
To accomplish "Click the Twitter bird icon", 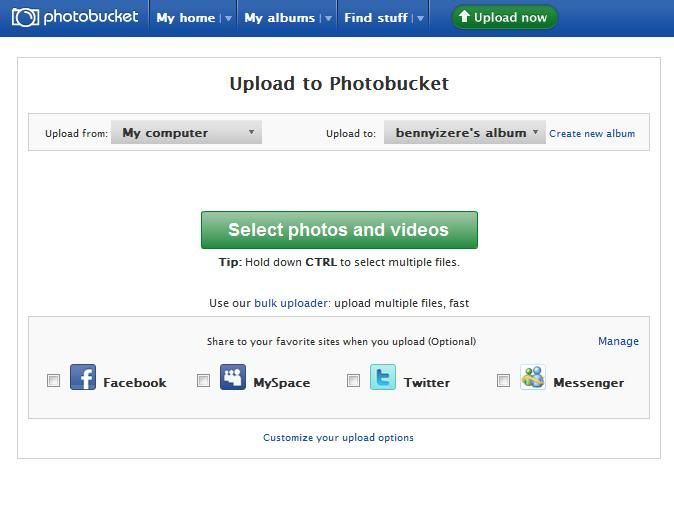I will pos(383,378).
